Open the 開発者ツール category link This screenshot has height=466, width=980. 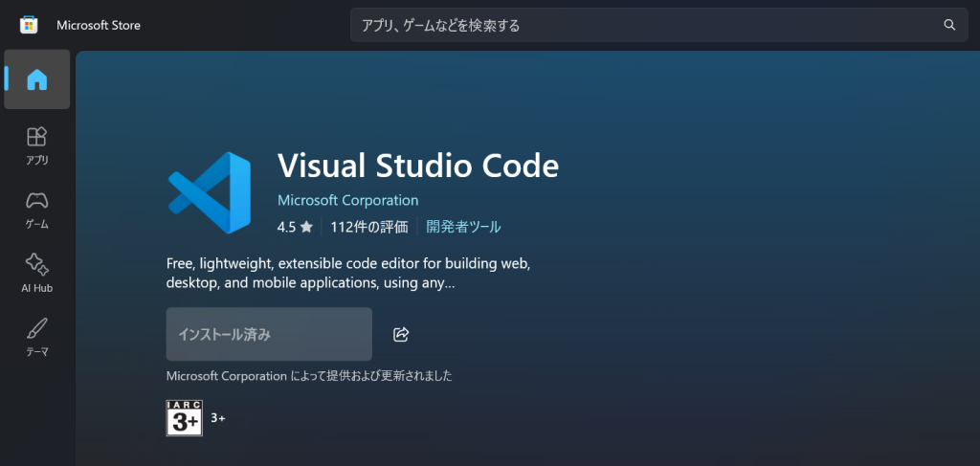463,227
